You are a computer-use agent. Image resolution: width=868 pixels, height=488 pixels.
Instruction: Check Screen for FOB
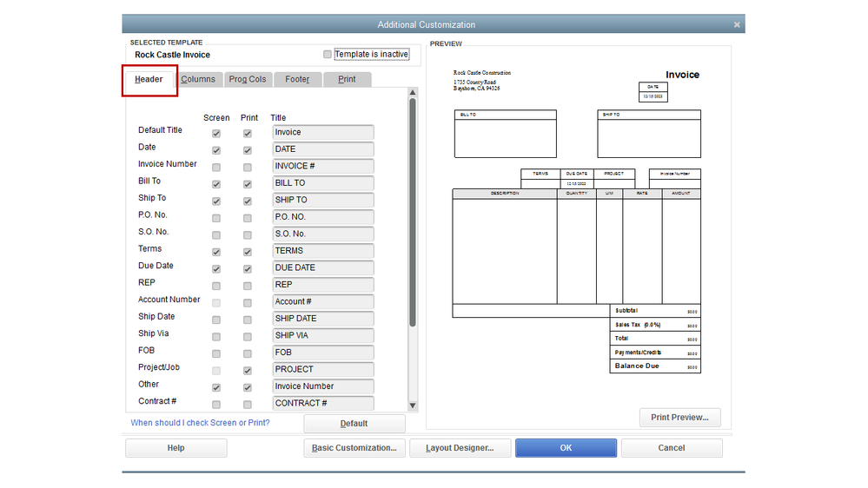(216, 354)
